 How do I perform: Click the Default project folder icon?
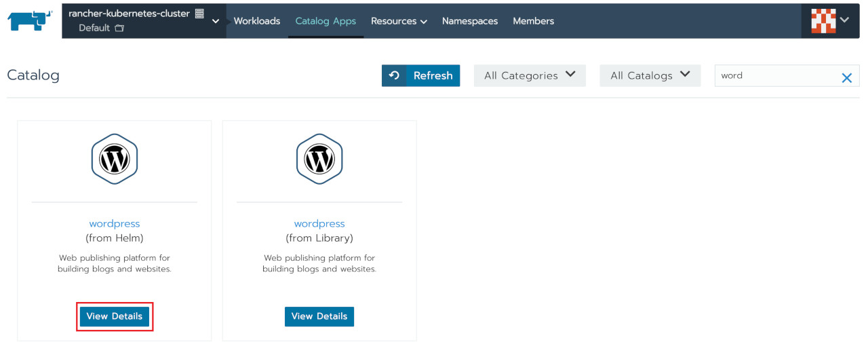pos(119,29)
